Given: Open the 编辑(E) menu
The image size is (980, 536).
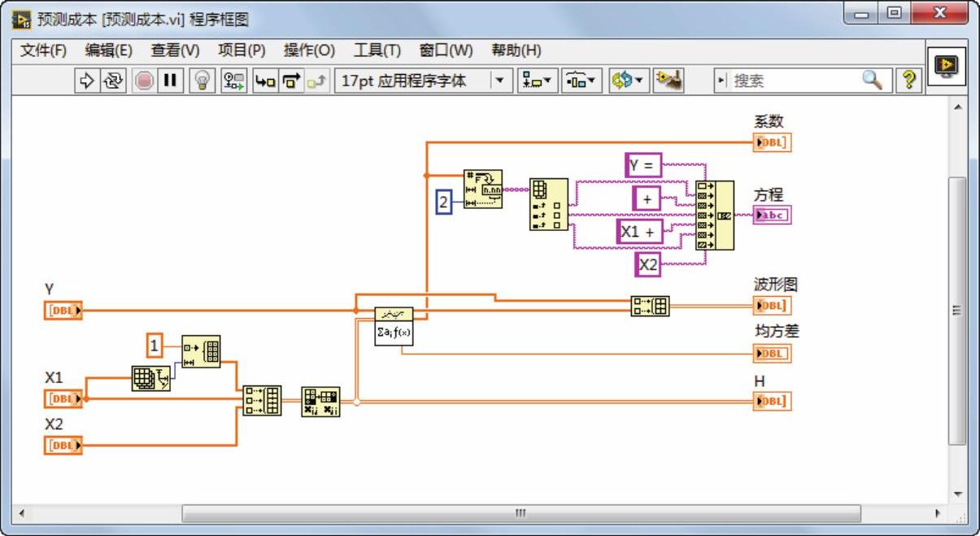Looking at the screenshot, I should click(109, 50).
